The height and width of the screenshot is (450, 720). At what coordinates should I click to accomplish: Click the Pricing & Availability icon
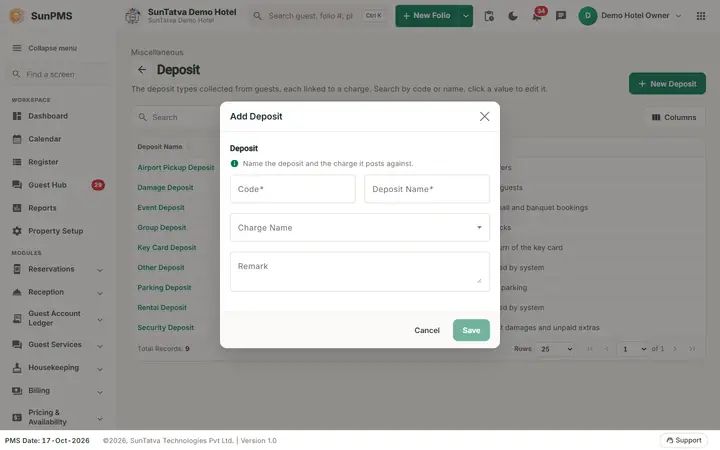click(17, 417)
